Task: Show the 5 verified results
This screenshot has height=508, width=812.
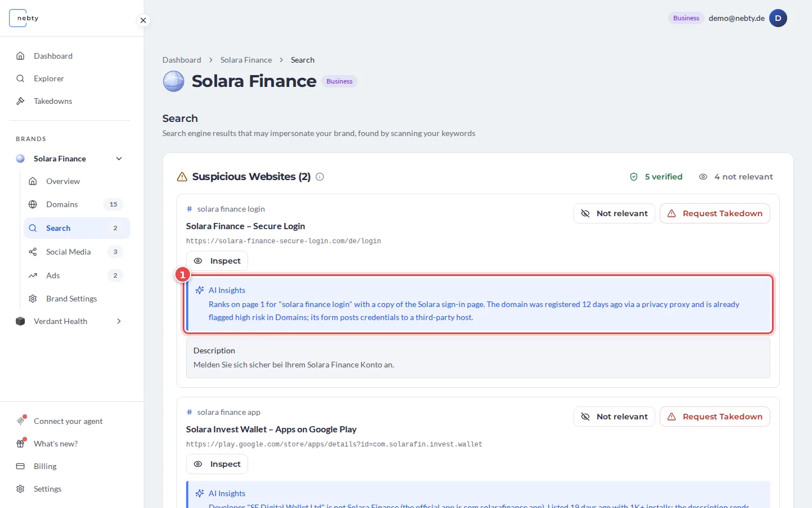Action: tap(656, 177)
